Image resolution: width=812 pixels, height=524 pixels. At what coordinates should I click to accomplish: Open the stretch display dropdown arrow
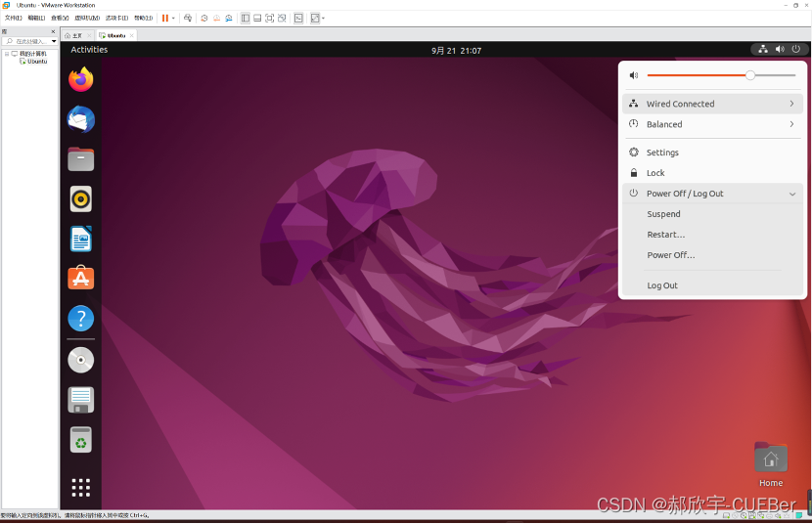point(323,19)
